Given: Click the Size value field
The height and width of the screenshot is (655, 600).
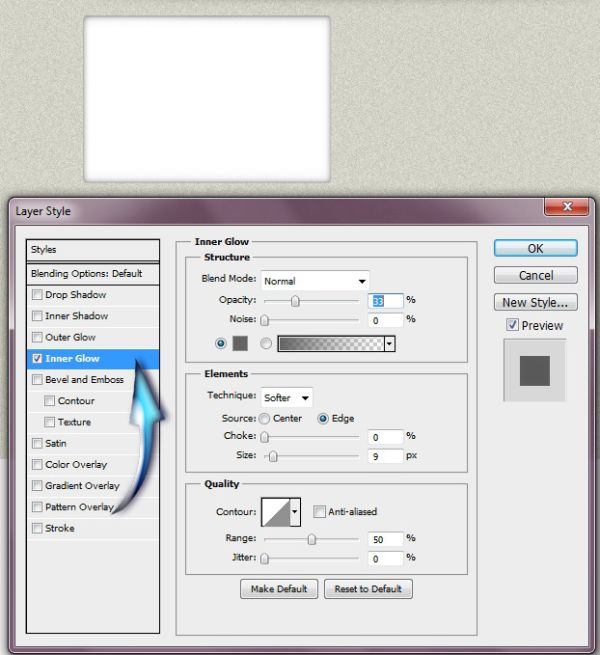Looking at the screenshot, I should 386,456.
